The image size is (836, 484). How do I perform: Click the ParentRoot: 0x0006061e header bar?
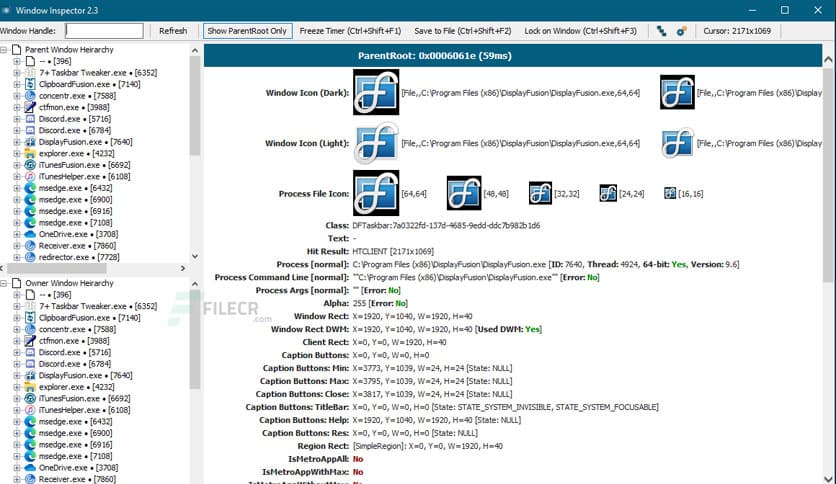513,55
